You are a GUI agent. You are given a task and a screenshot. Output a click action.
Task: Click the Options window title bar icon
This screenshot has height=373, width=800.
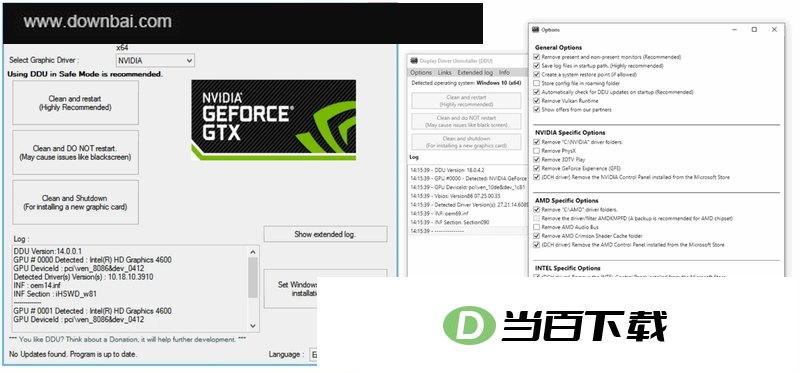[535, 30]
